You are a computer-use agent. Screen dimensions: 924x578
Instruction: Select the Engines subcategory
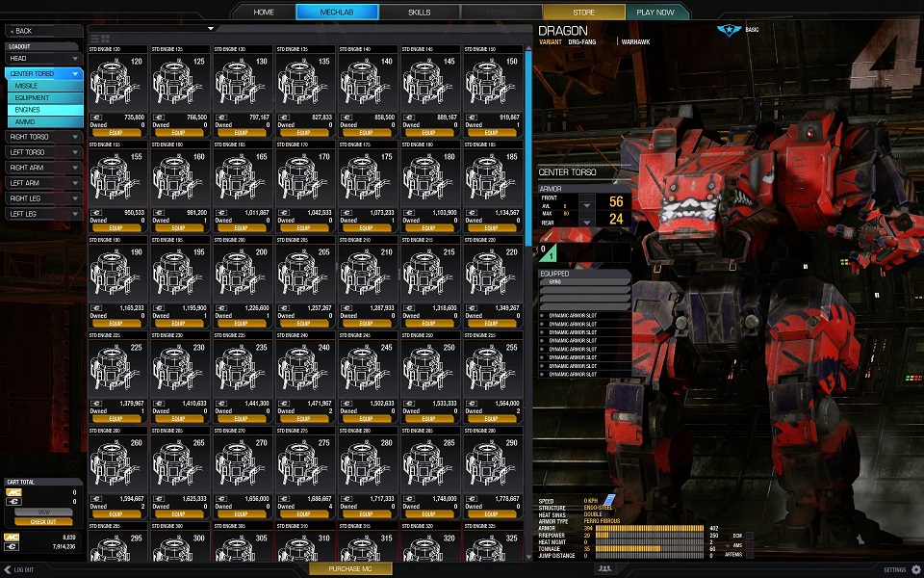coord(45,110)
